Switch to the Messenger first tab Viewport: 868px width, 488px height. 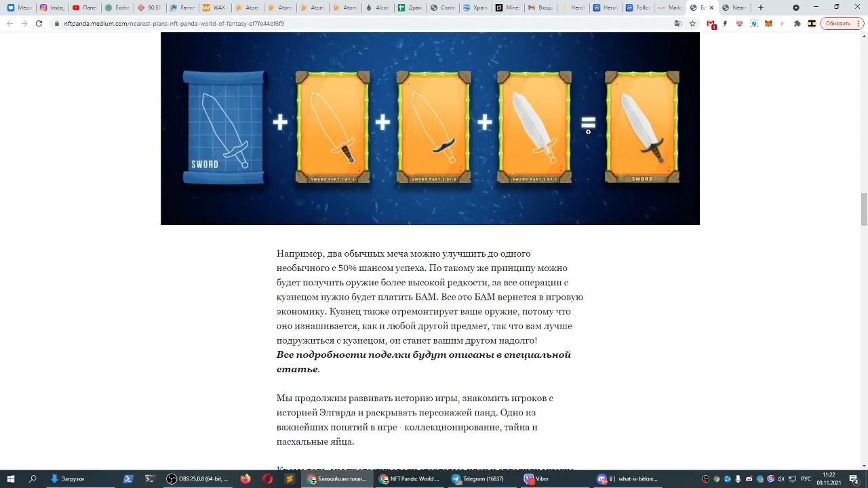(19, 7)
